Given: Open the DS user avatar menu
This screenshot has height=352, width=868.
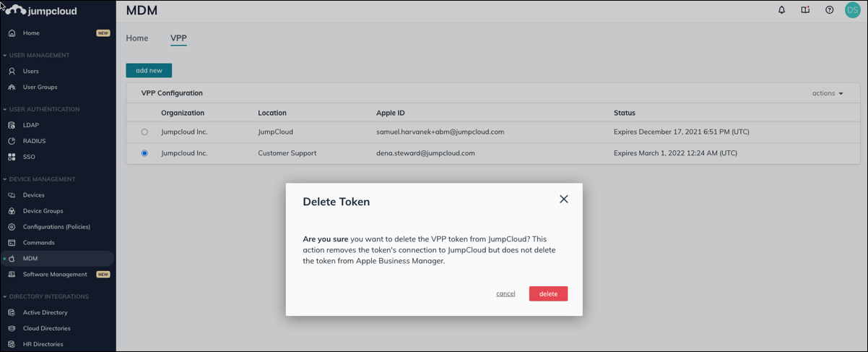Looking at the screenshot, I should pyautogui.click(x=852, y=10).
